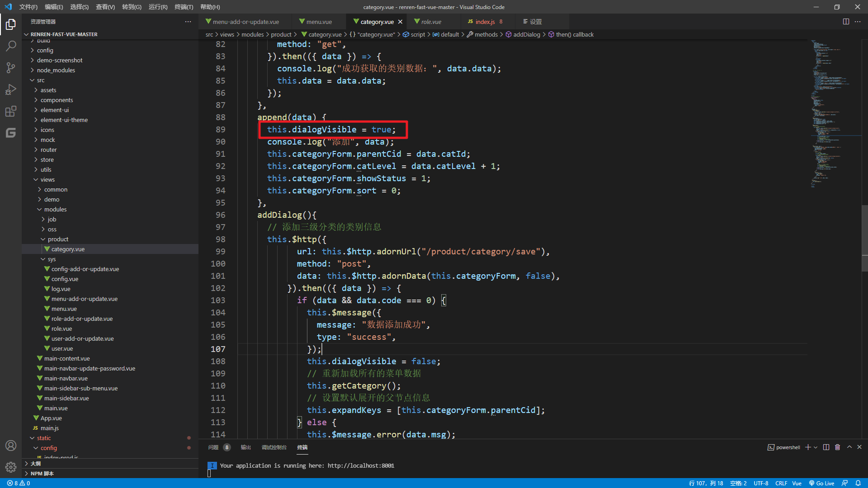
Task: Open the Gitee icon in activity bar
Action: pyautogui.click(x=11, y=133)
